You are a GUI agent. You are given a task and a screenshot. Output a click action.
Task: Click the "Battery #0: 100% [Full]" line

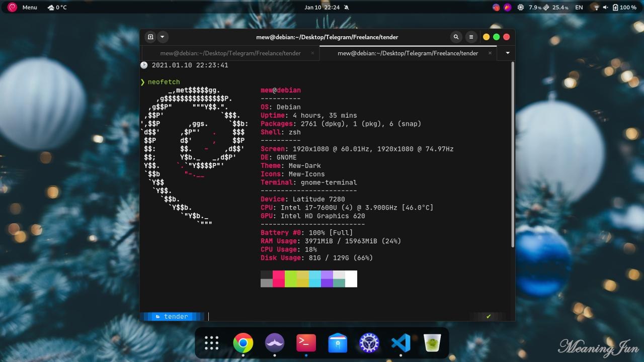click(x=307, y=233)
